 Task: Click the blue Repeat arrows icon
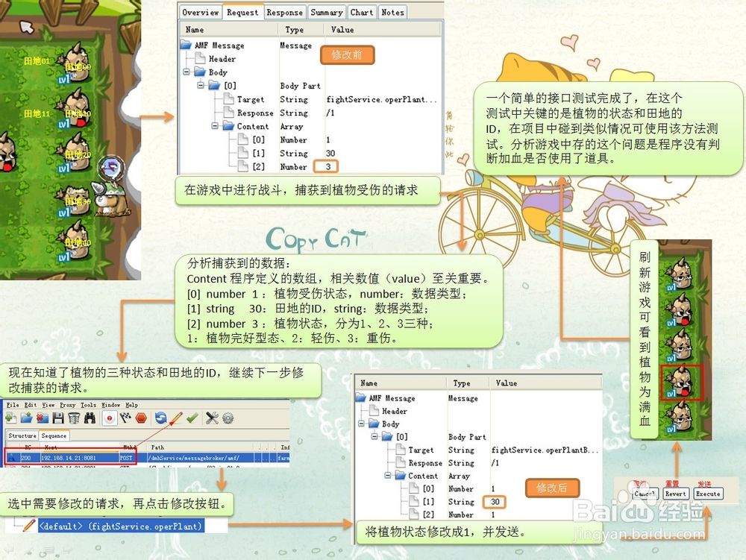coord(161,418)
